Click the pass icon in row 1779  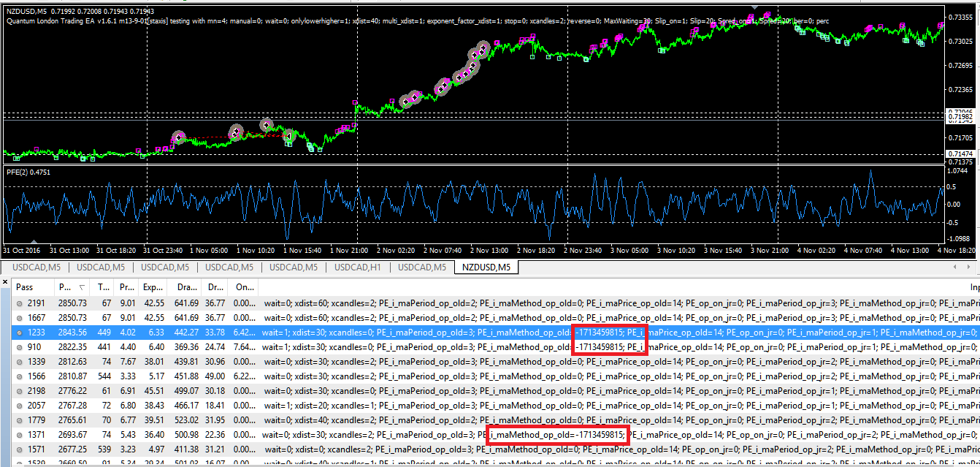[x=19, y=420]
